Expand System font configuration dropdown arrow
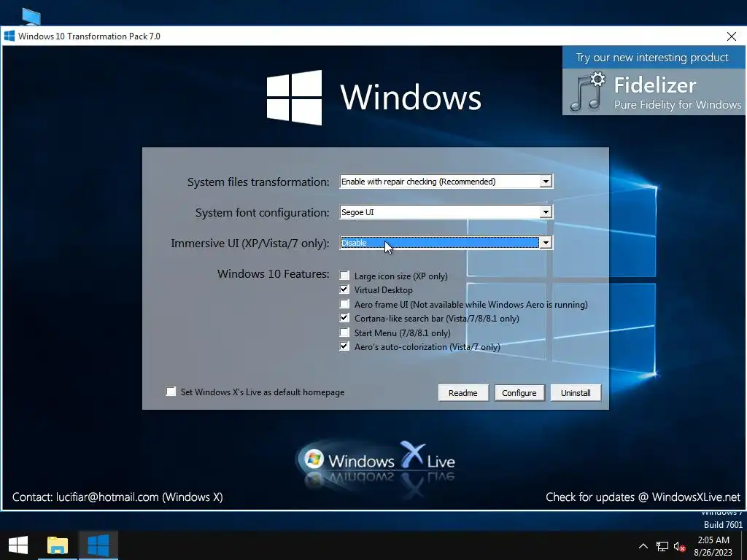Screen dimensions: 747x560 coord(546,212)
